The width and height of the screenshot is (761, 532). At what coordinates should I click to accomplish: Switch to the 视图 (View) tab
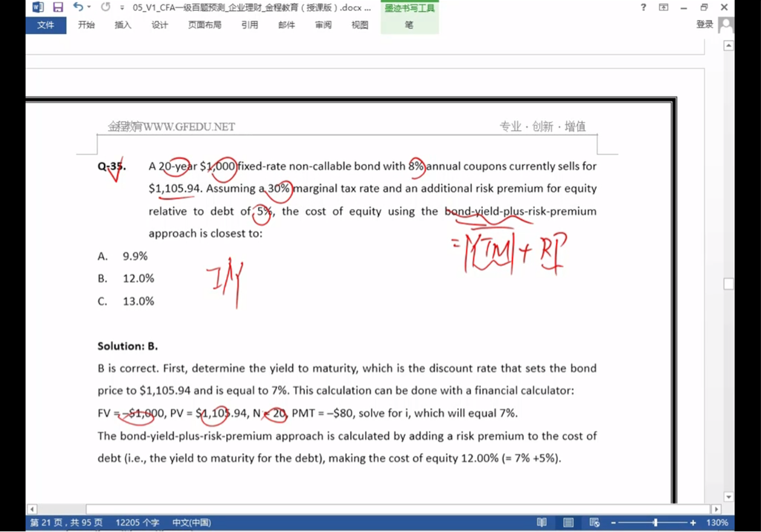pos(360,25)
